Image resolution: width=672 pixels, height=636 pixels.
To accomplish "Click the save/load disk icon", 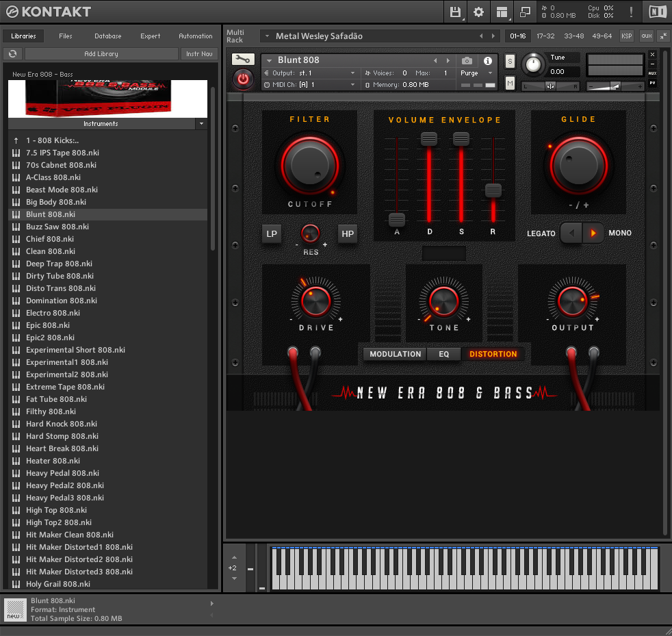I will coord(454,12).
